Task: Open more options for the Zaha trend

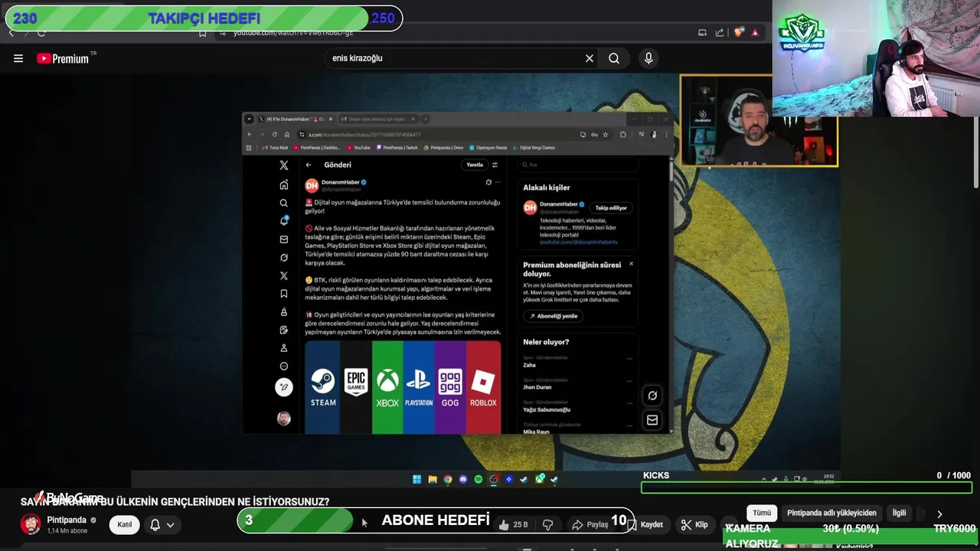Action: tap(629, 358)
